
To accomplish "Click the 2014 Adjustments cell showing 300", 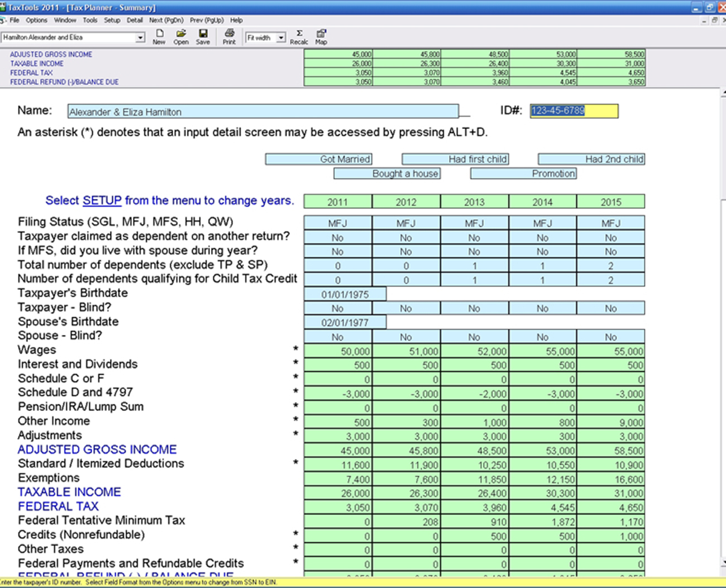I will click(543, 437).
